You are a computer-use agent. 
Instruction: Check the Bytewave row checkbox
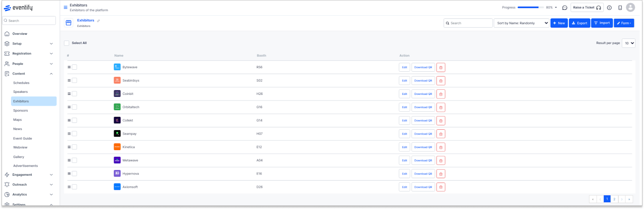coord(74,67)
